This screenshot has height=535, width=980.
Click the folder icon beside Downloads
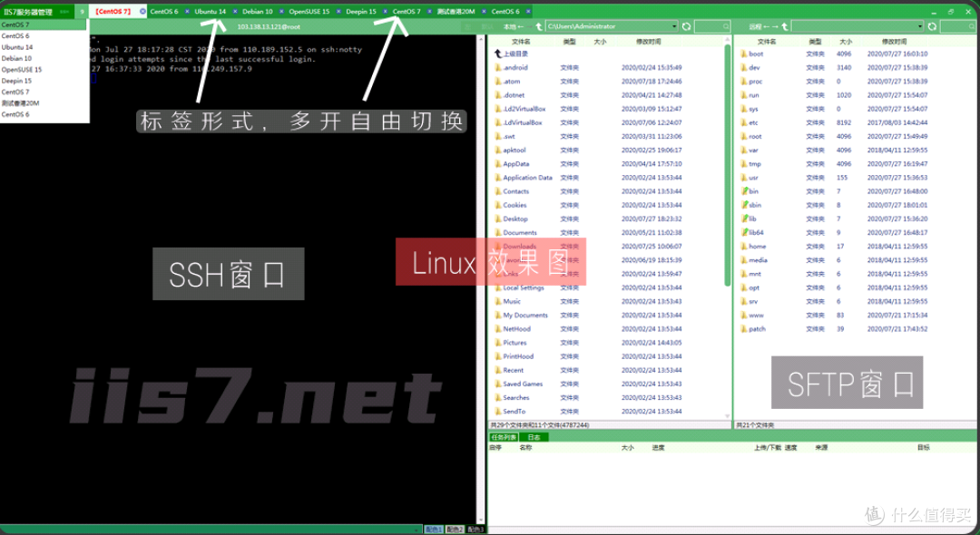(x=496, y=247)
